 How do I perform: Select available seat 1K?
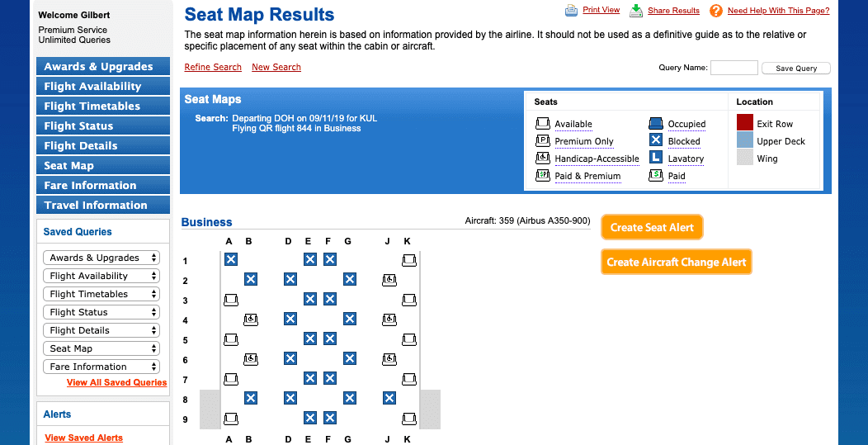tap(409, 260)
